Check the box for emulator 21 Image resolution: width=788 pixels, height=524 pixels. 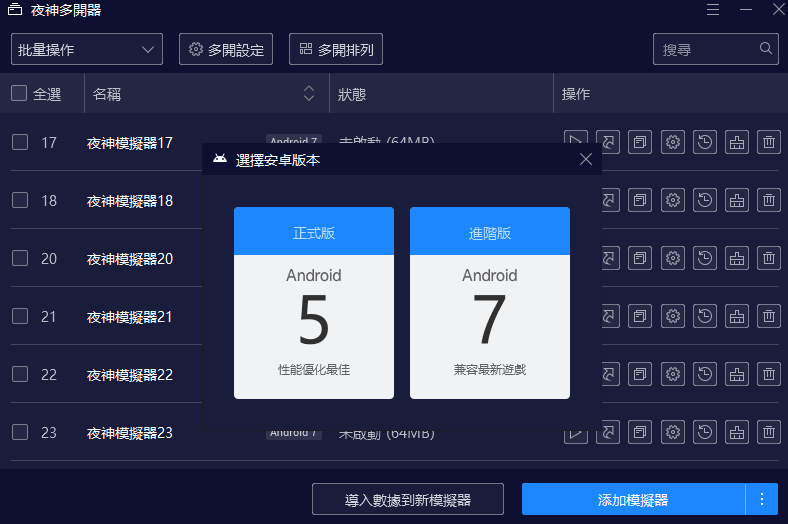20,316
